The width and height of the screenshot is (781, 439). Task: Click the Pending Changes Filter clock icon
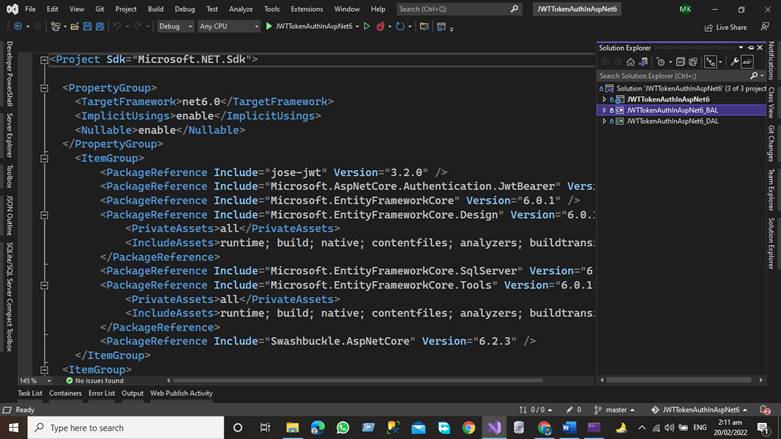pyautogui.click(x=660, y=62)
